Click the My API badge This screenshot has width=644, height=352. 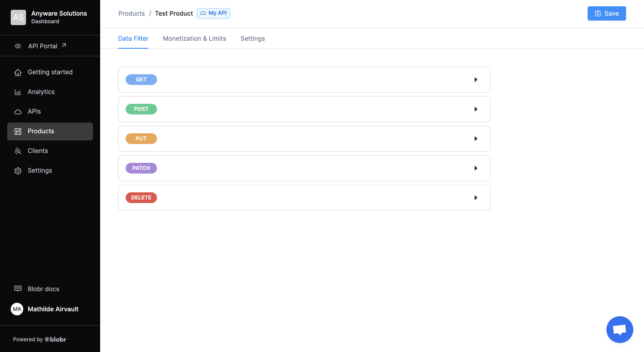(213, 13)
